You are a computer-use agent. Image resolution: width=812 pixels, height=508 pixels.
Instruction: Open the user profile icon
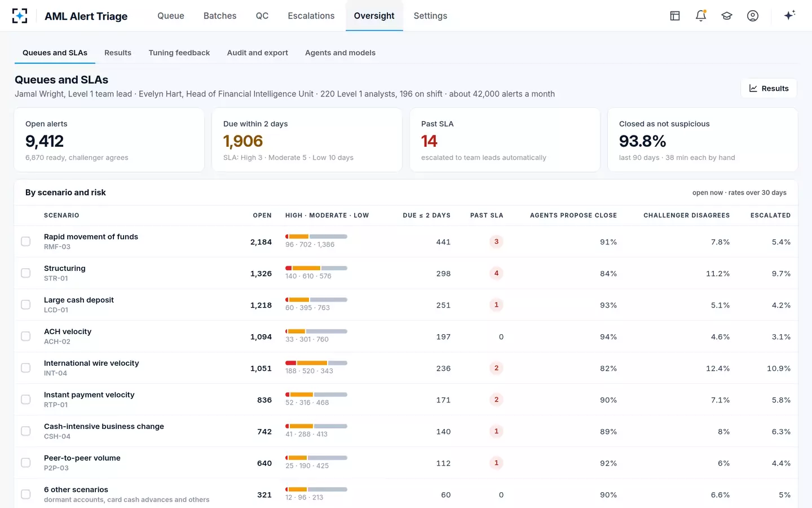pos(753,16)
